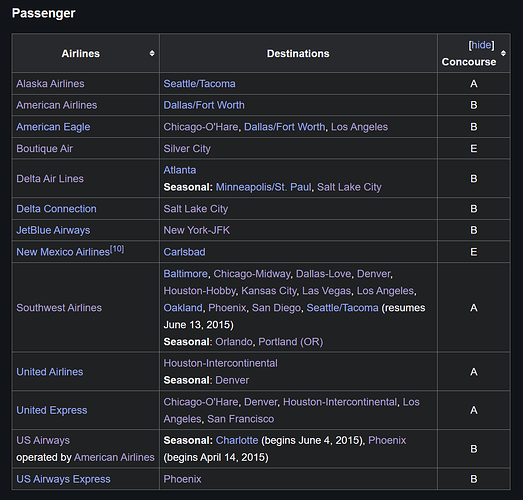The width and height of the screenshot is (523, 500).
Task: Open the Las Vegas destination link
Action: pos(327,291)
